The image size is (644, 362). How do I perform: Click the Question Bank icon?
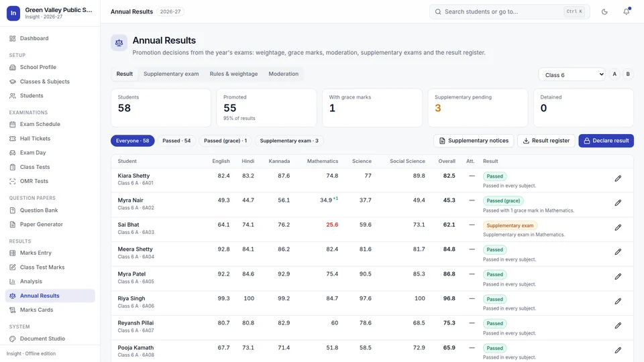(12, 210)
